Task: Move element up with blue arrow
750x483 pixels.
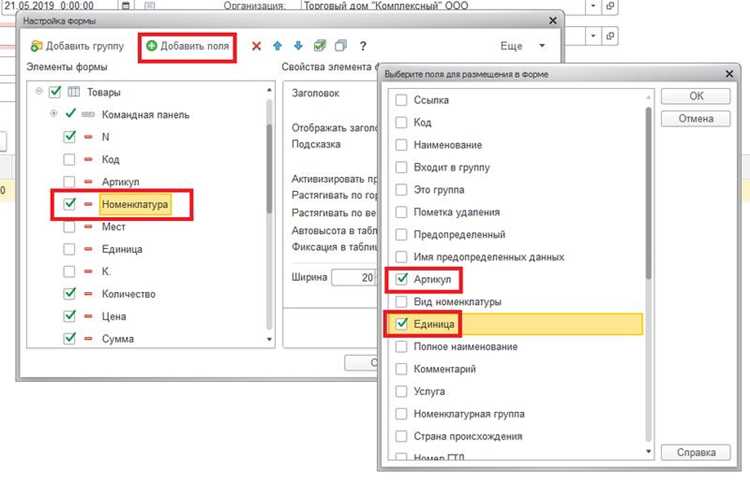Action: click(x=277, y=46)
